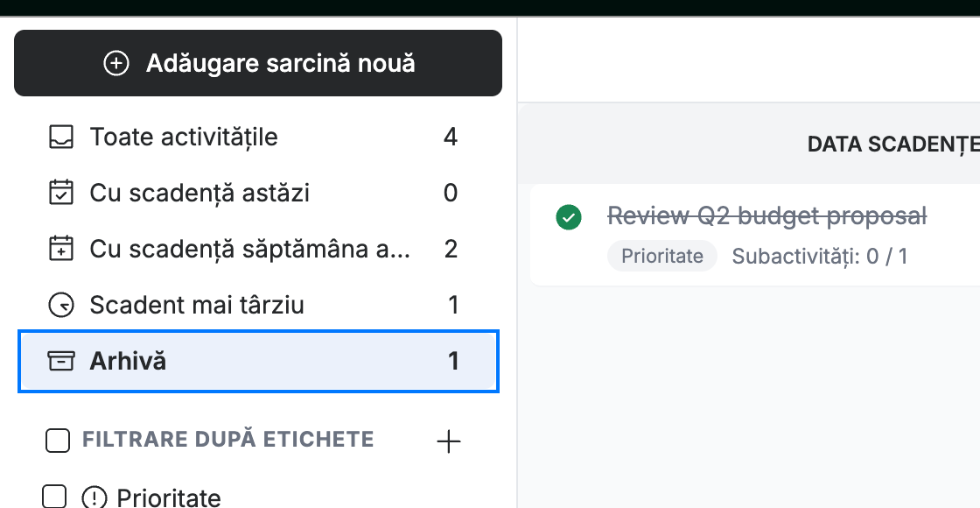Viewport: 980px width, 508px height.
Task: Uncheck the green completed circle for Review Q2 budget
Action: click(569, 217)
